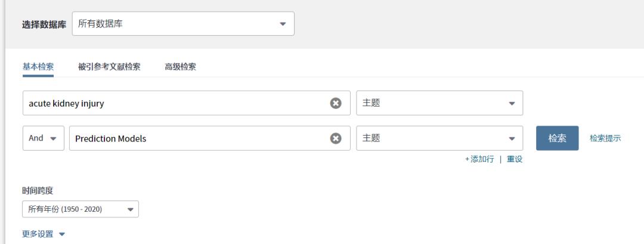Click the 重设 reset link
644x244 pixels.
click(515, 159)
